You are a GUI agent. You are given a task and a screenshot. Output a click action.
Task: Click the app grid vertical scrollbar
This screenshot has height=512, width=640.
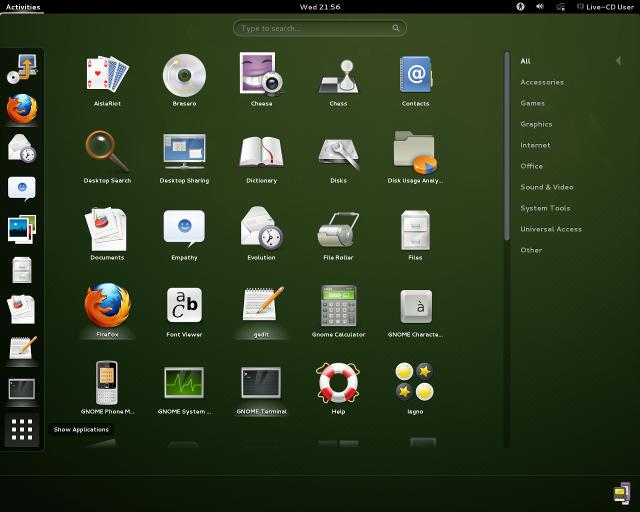point(507,146)
